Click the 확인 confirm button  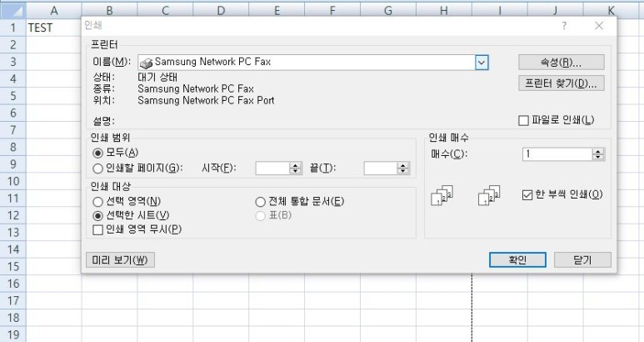tap(517, 259)
